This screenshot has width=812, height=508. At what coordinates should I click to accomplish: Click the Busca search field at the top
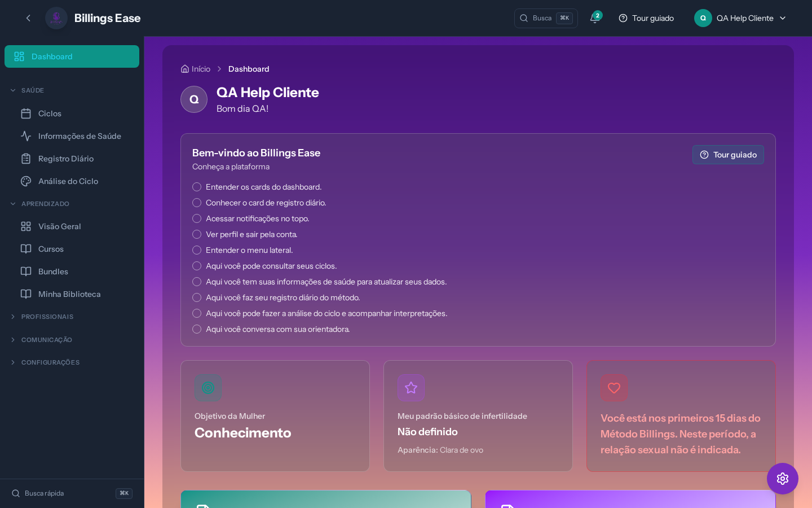543,18
